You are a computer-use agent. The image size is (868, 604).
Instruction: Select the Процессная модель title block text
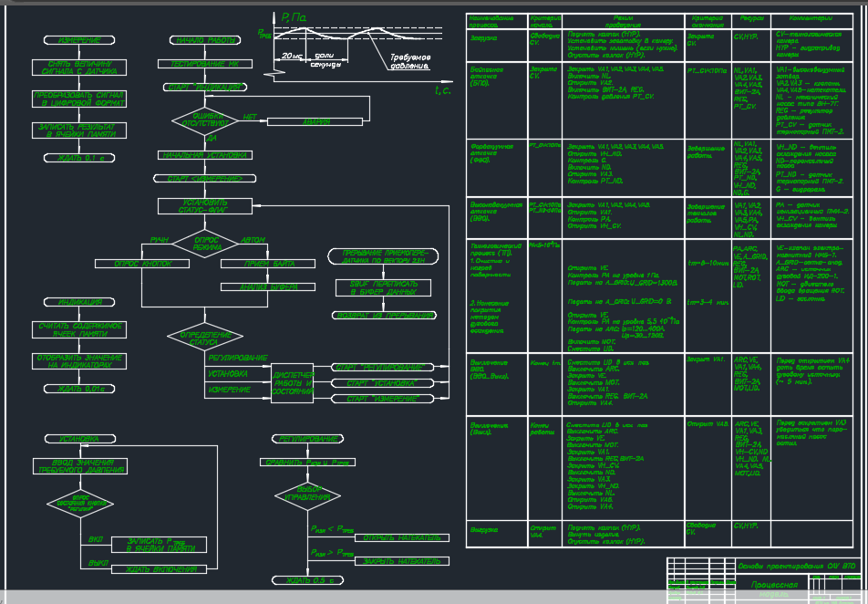(x=774, y=589)
